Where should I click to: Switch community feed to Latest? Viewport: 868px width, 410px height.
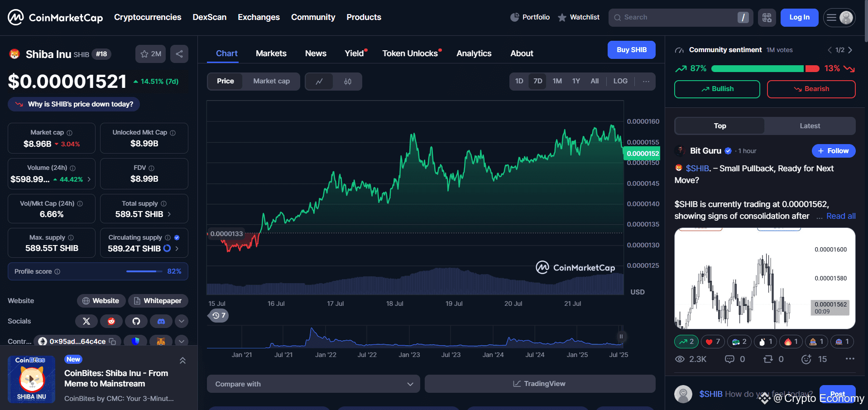810,126
